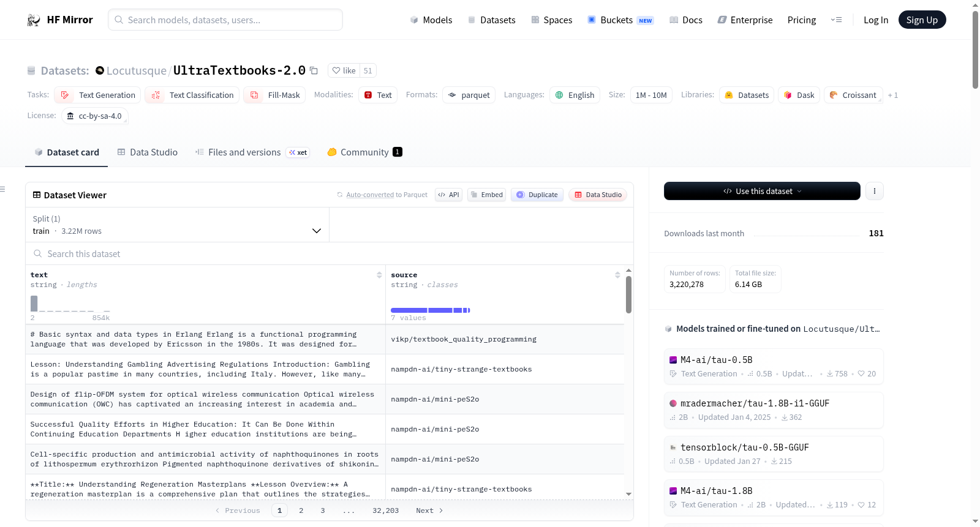Filter by Text Classification task tag

[x=192, y=95]
